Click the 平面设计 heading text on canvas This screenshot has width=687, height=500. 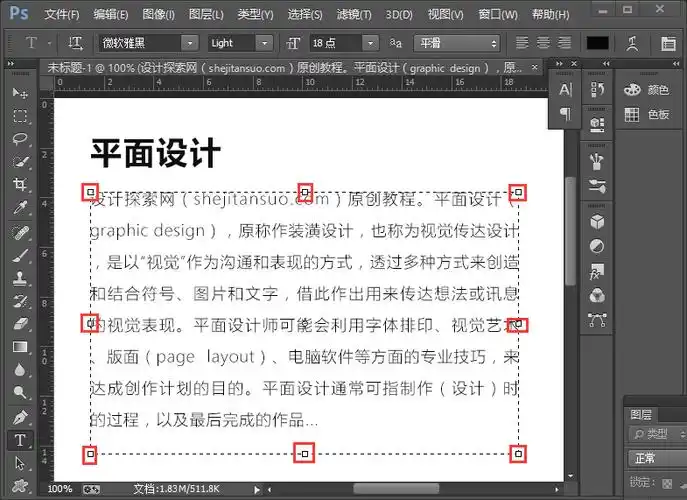[156, 153]
